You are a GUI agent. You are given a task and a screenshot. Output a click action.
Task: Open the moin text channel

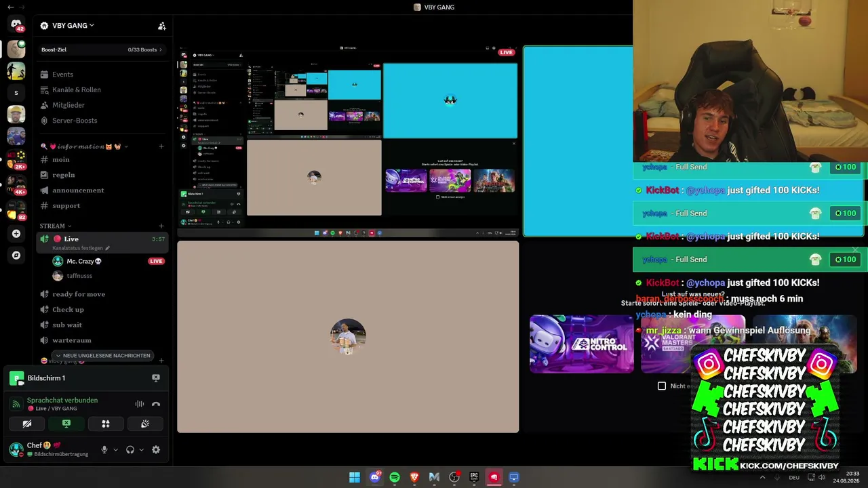coord(102,159)
